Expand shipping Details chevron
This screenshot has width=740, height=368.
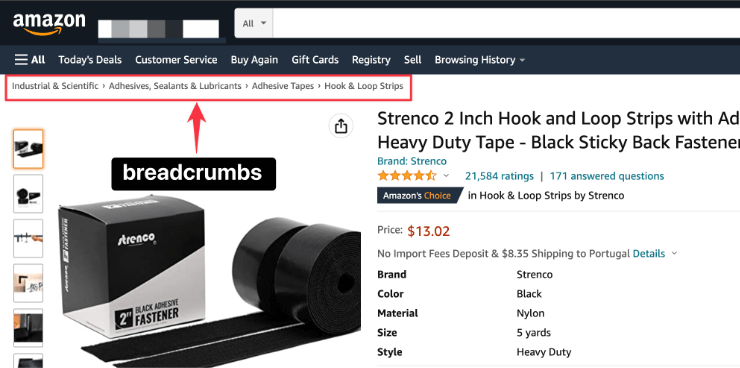click(674, 254)
